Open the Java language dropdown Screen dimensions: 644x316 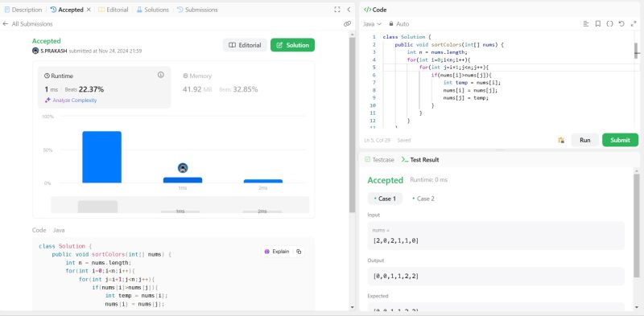click(x=372, y=24)
